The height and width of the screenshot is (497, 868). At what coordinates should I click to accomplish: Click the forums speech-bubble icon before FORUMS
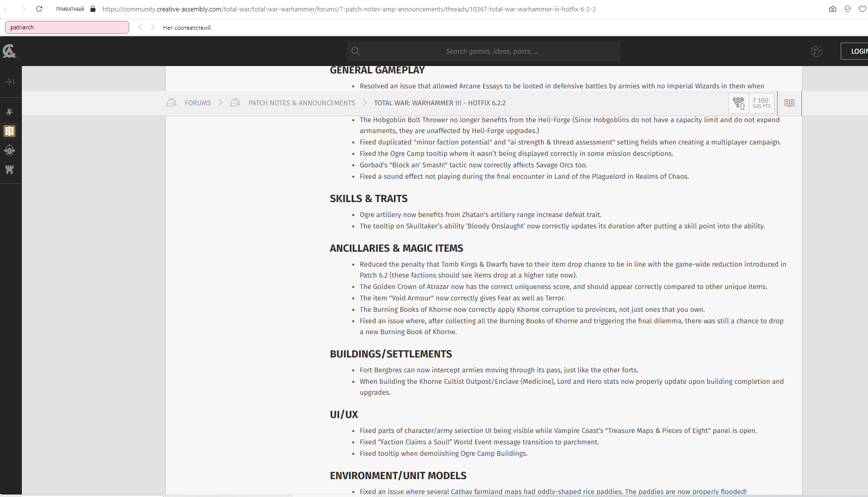171,103
